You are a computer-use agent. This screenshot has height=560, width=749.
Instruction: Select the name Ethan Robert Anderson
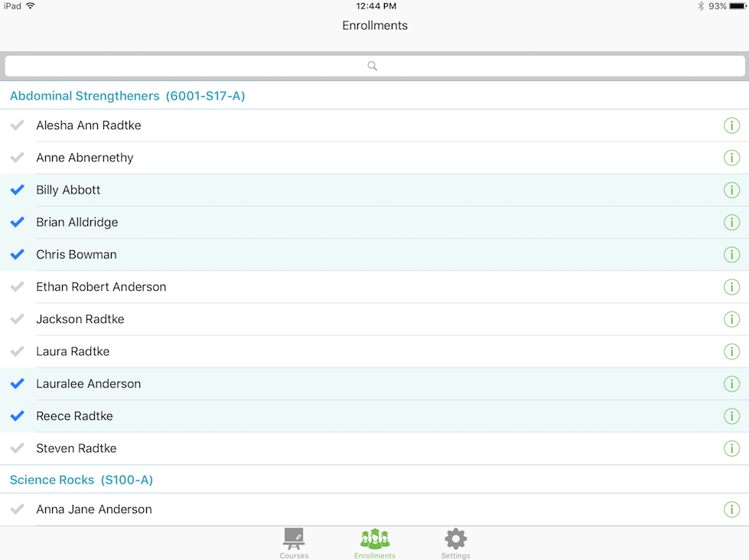(101, 287)
